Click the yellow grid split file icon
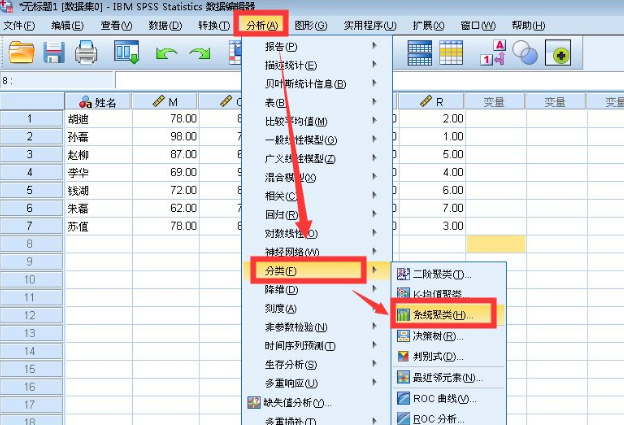This screenshot has height=425, width=624. point(451,53)
